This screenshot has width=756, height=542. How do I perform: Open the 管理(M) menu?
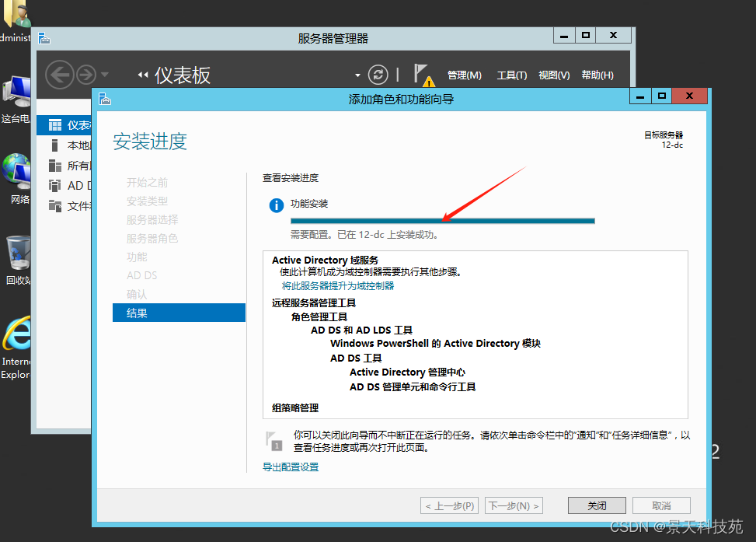pyautogui.click(x=465, y=75)
